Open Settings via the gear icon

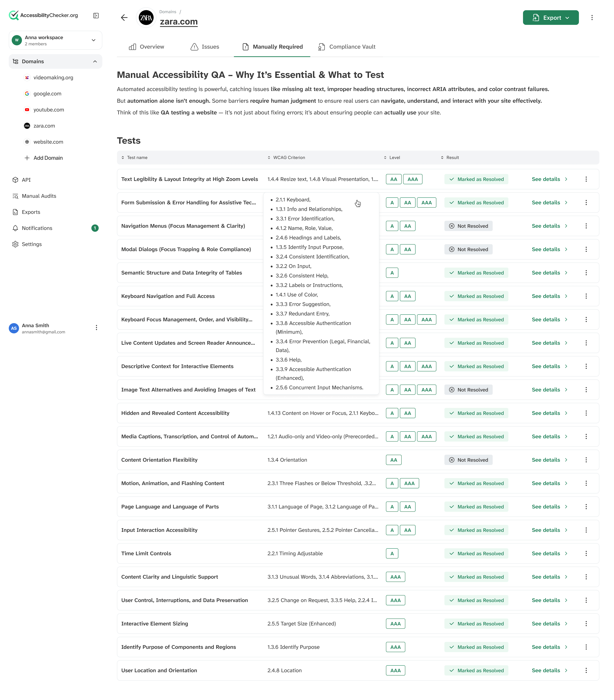coord(15,244)
